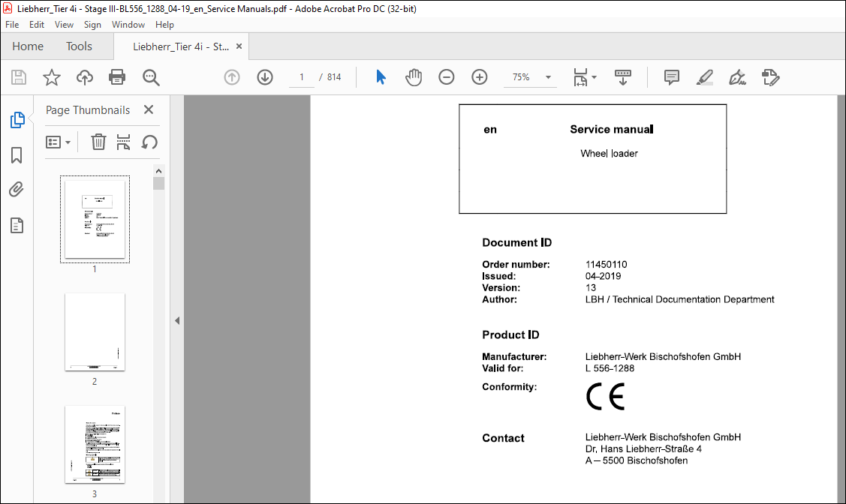Open the Help menu
The image size is (846, 504).
pos(164,25)
